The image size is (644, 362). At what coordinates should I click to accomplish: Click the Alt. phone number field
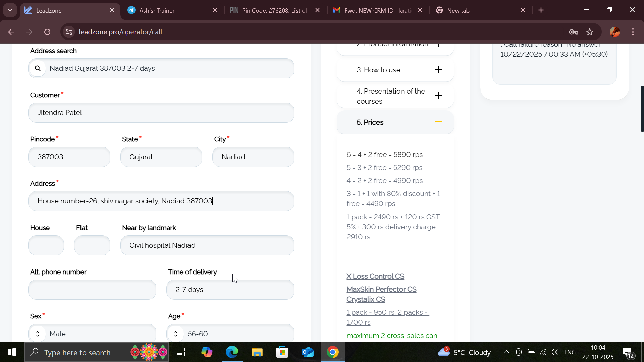(x=92, y=290)
